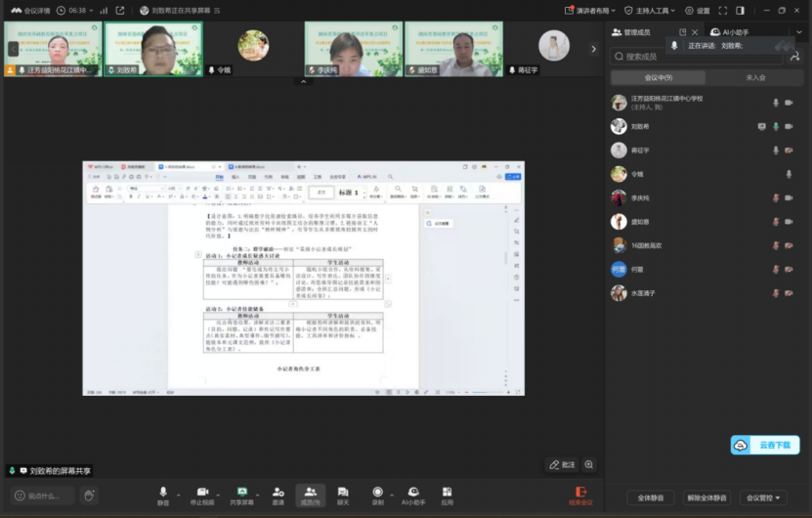The height and width of the screenshot is (518, 812).
Task: Click the 批注 annotate button
Action: 562,464
